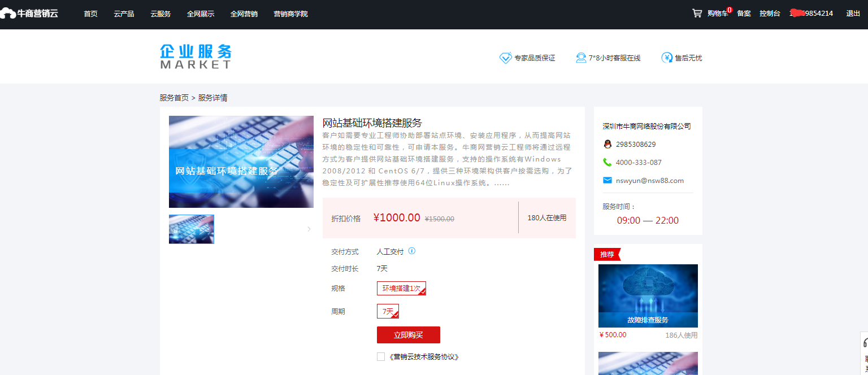Select the small keyboard thumbnail image
The width and height of the screenshot is (868, 375).
[192, 229]
